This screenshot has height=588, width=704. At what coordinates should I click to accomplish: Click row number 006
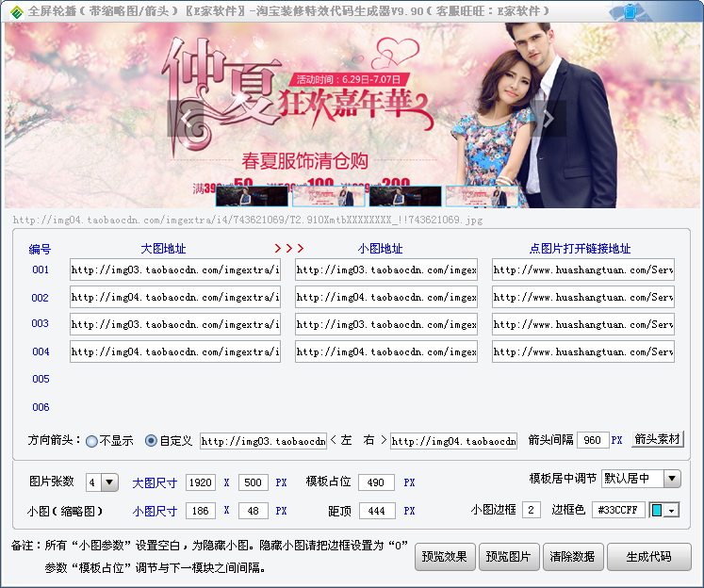41,407
